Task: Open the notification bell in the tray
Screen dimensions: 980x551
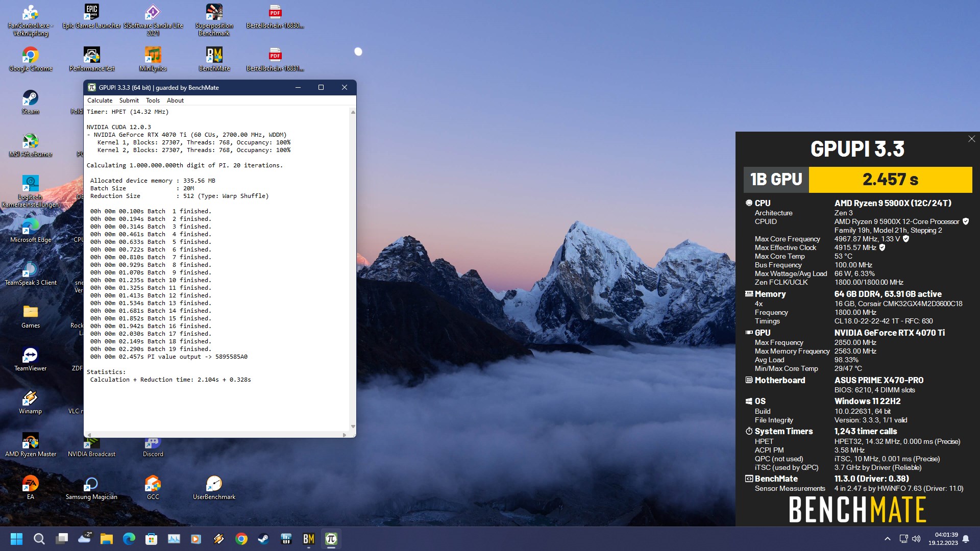Action: coord(966,539)
